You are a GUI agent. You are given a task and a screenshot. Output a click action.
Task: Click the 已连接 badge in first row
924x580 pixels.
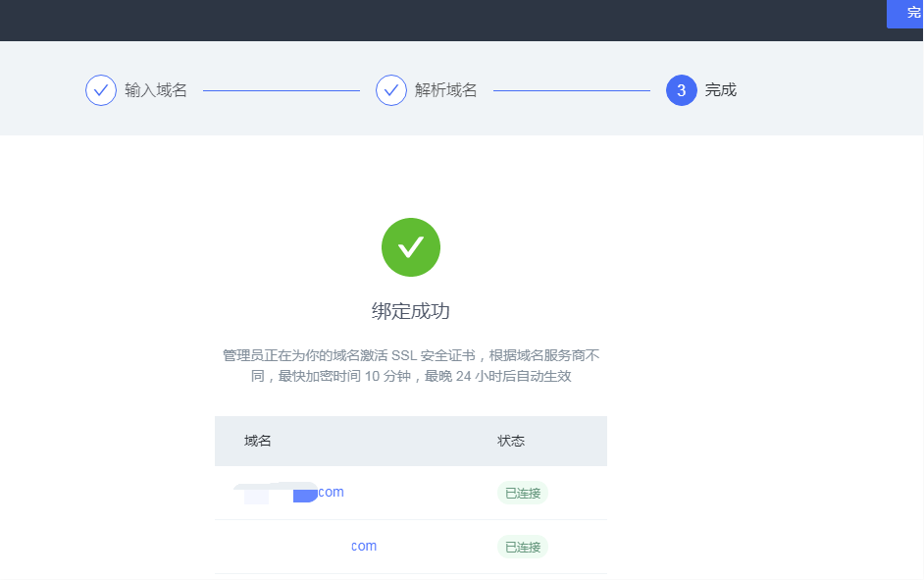523,493
